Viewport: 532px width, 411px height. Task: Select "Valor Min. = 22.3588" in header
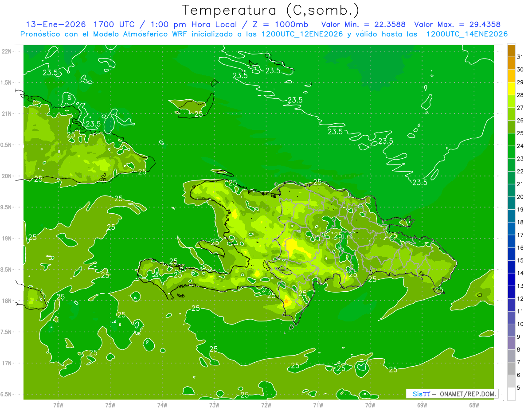[363, 24]
